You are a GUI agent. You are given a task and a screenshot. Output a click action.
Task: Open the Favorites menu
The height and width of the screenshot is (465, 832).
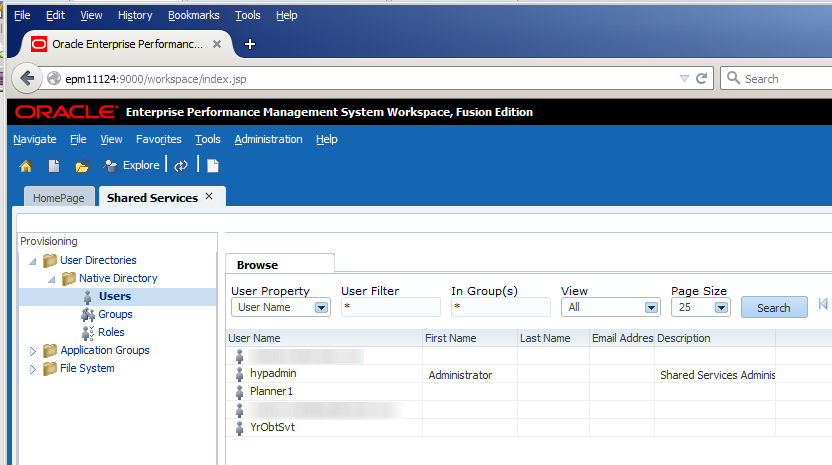tap(159, 139)
